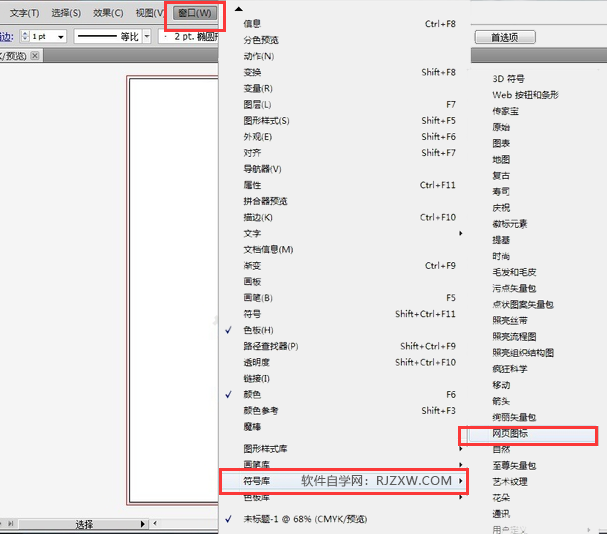Choose 复古 symbol library

click(x=501, y=176)
